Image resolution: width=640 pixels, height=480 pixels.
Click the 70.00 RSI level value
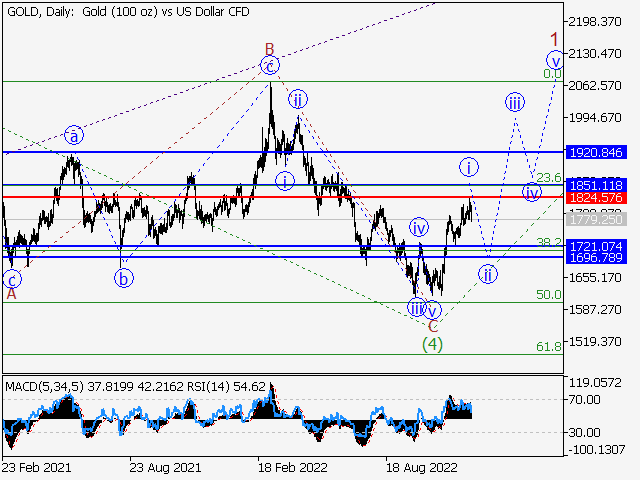click(x=584, y=400)
